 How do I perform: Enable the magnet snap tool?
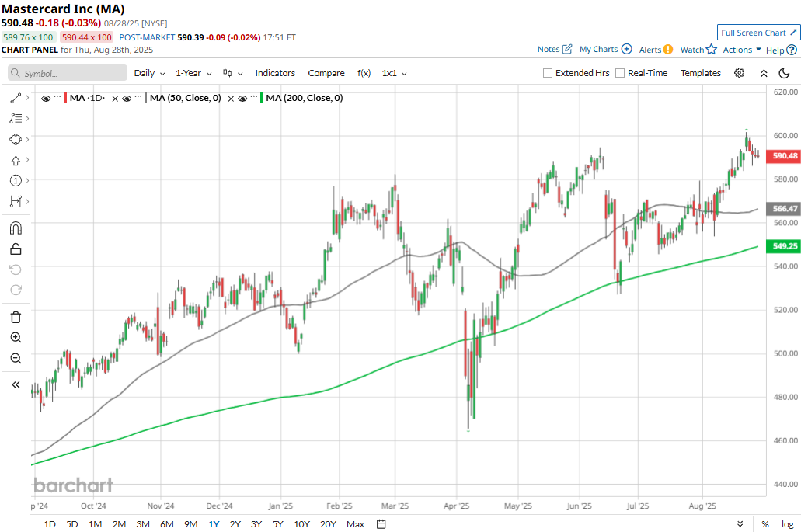pos(16,228)
